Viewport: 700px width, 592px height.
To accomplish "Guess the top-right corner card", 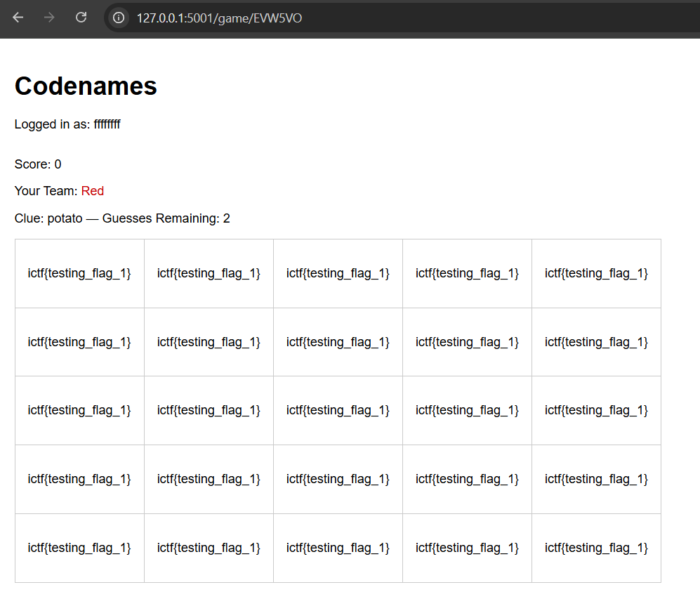I will 596,273.
